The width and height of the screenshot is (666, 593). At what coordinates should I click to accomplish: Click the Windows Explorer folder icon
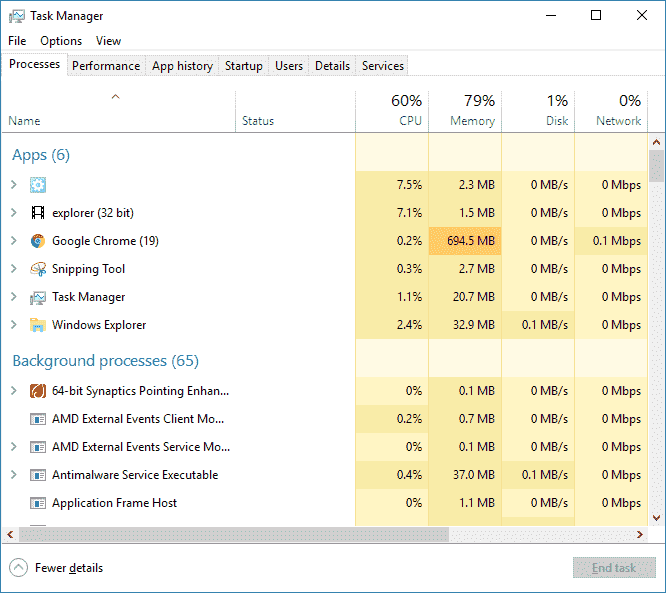pos(38,325)
